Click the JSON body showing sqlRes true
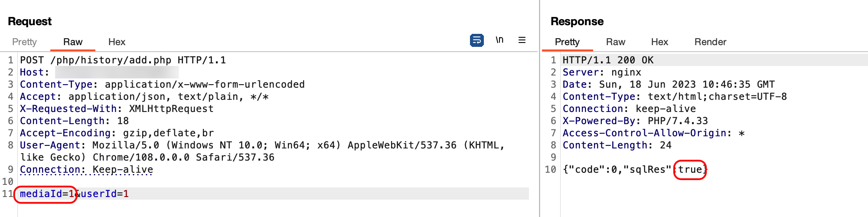The width and height of the screenshot is (868, 217). pos(634,170)
